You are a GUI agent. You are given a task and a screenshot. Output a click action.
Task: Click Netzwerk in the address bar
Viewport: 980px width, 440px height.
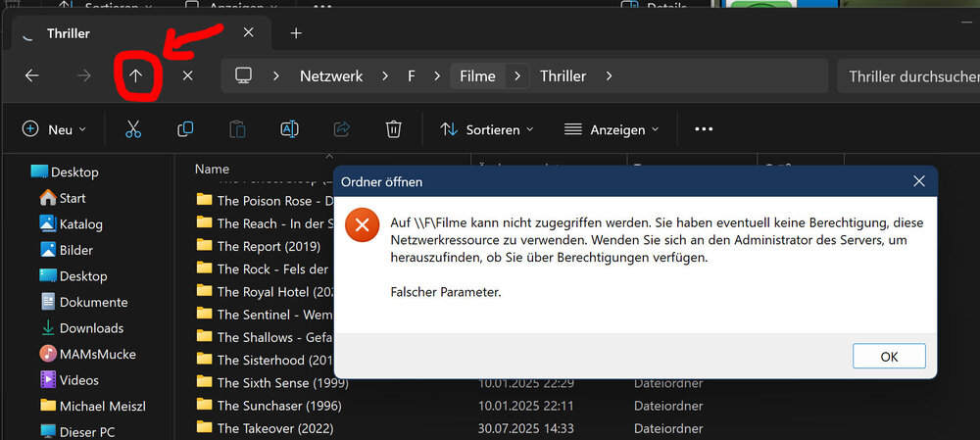[x=331, y=76]
